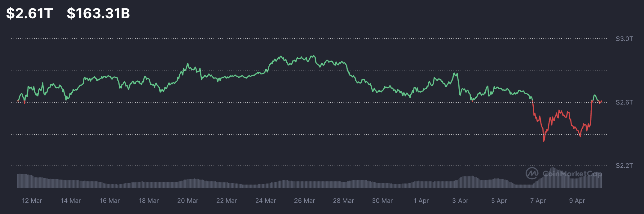Click the 9 Apr date label

577,201
